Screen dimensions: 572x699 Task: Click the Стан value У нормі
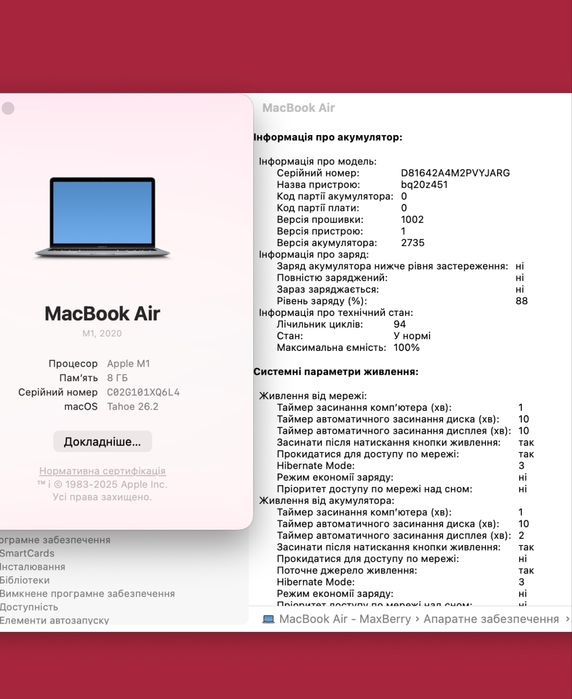[x=412, y=336]
